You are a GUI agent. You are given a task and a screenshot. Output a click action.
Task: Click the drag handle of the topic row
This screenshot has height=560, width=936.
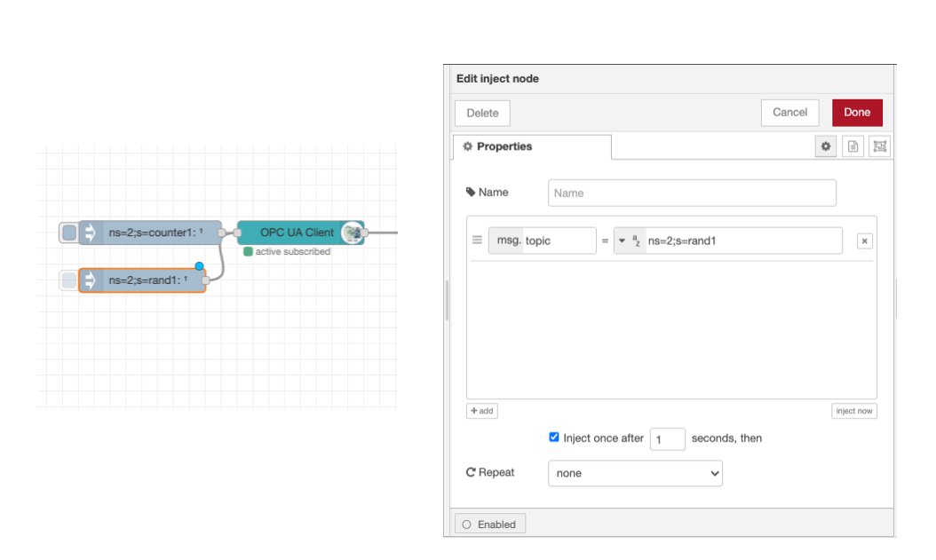coord(477,241)
